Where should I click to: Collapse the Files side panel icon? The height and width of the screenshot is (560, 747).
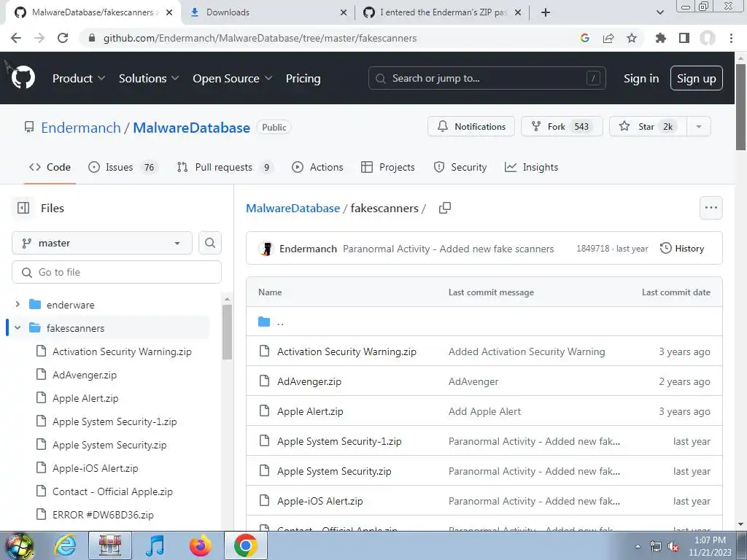coord(23,208)
